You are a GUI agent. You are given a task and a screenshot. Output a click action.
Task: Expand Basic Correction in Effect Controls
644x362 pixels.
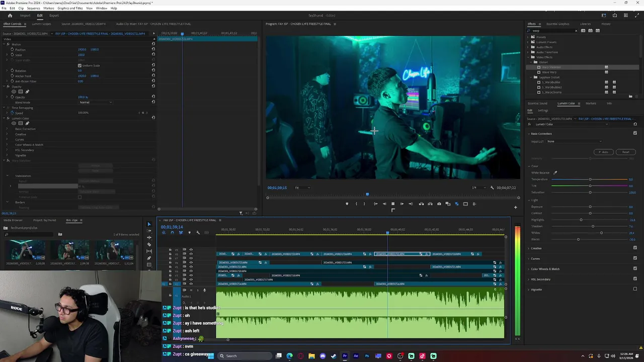pyautogui.click(x=7, y=129)
